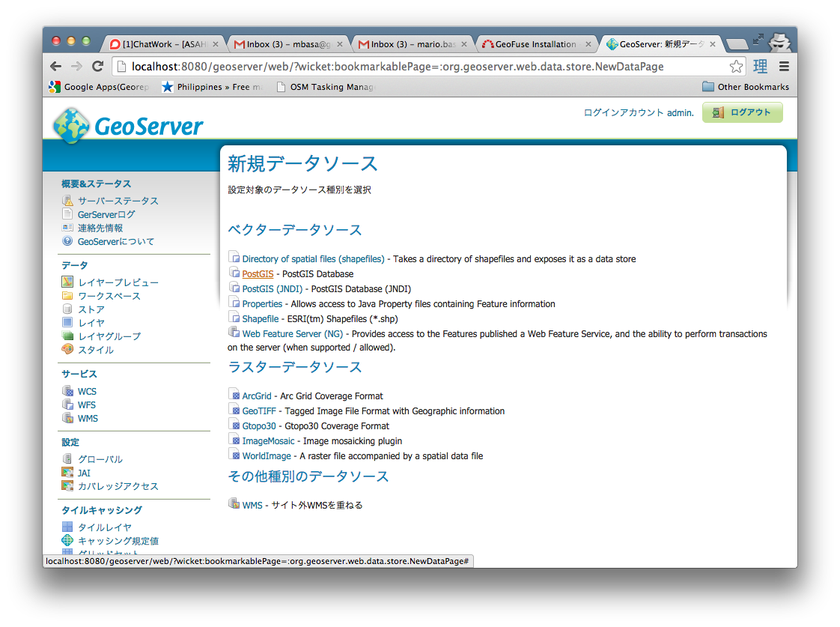Reload the page
Screen dimensions: 840x627
[x=97, y=67]
